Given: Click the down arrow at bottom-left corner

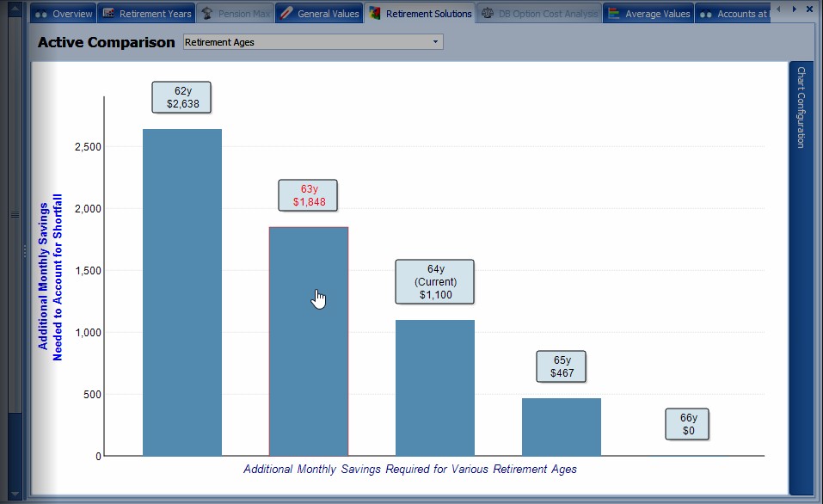Looking at the screenshot, I should tap(14, 495).
